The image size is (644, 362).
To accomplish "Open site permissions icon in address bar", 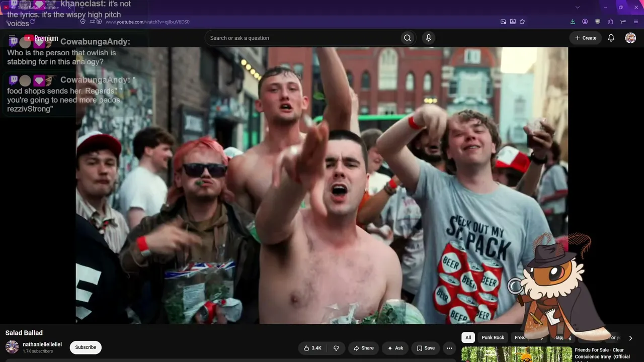I will point(93,22).
